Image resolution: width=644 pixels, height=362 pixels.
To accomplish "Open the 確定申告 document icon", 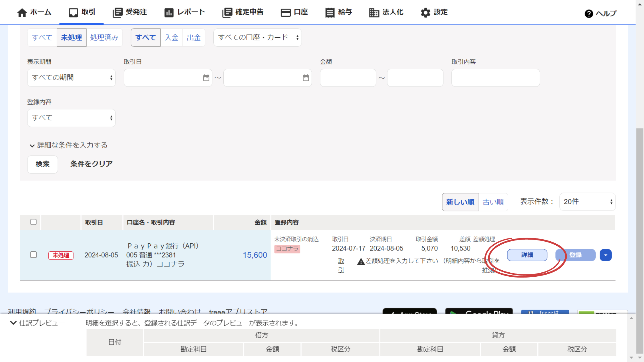I will click(x=227, y=13).
